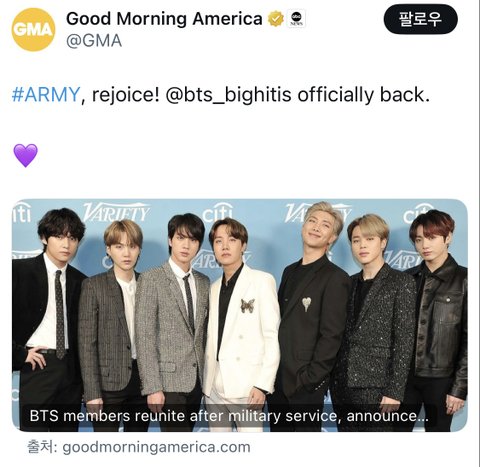The width and height of the screenshot is (480, 467).
Task: Click the purple heart emoji
Action: pos(26,155)
